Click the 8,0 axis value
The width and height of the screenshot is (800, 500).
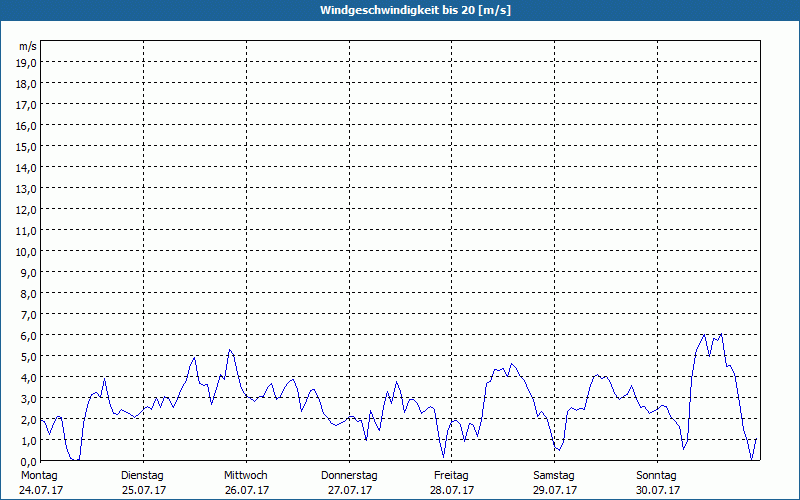pos(29,294)
